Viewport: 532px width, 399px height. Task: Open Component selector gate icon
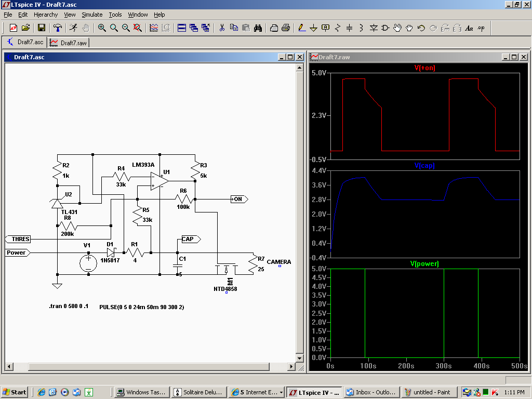385,28
